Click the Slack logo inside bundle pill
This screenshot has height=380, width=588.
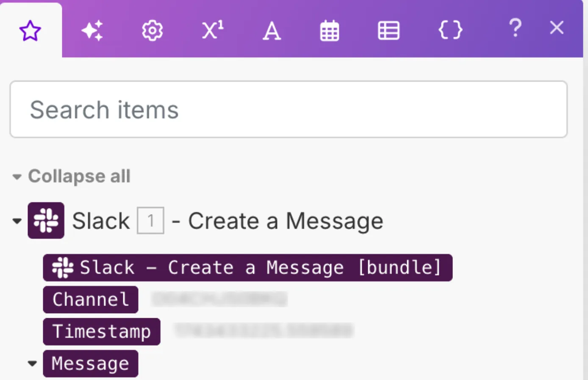[63, 267]
